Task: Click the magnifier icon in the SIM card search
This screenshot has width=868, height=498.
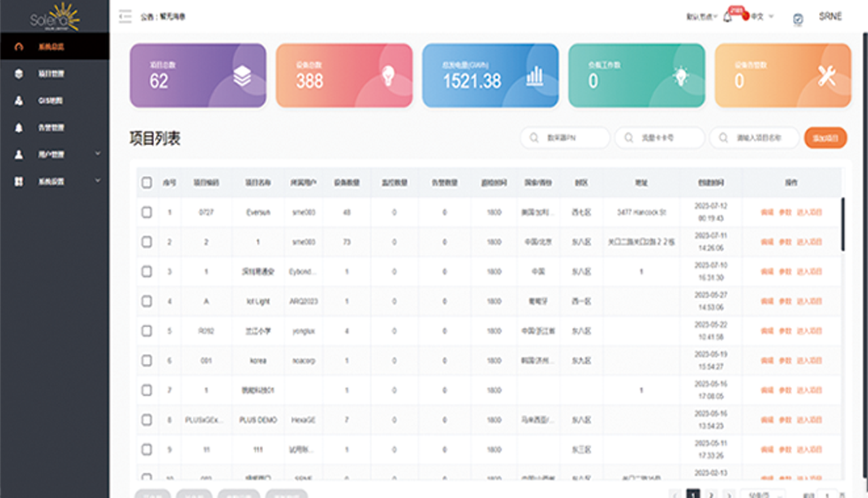Action: (629, 138)
